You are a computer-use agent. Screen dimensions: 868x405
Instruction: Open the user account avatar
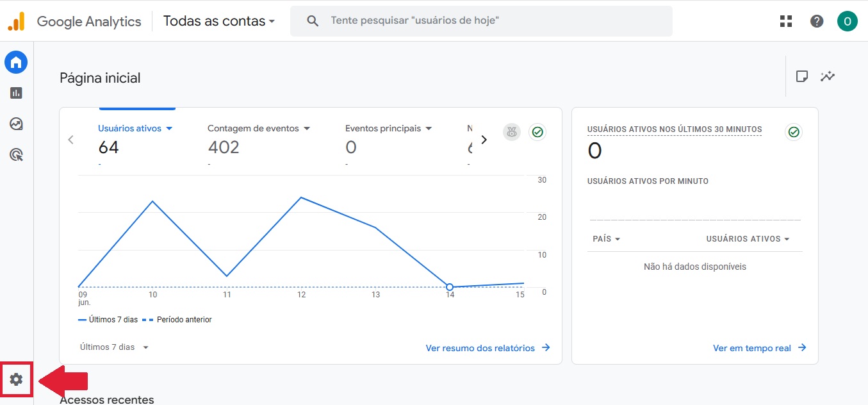[x=847, y=21]
